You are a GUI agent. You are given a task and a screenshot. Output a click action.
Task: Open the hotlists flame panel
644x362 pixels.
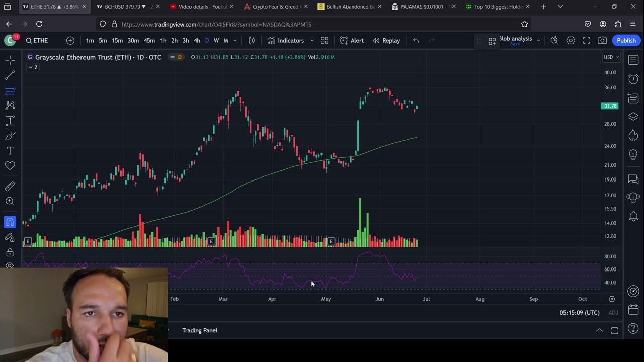633,135
